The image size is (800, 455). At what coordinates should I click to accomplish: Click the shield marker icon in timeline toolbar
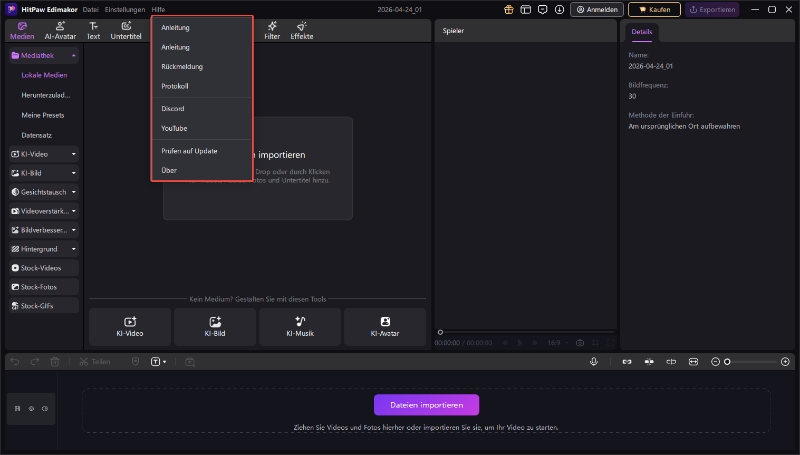click(x=135, y=362)
